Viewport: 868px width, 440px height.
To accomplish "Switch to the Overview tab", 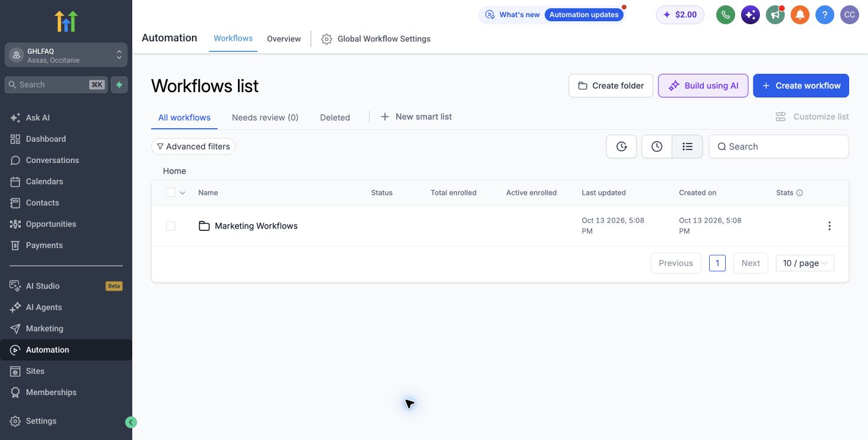I will coord(284,39).
